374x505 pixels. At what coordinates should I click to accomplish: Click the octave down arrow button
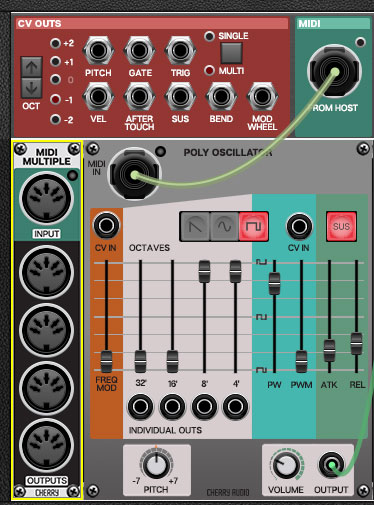pyautogui.click(x=32, y=88)
